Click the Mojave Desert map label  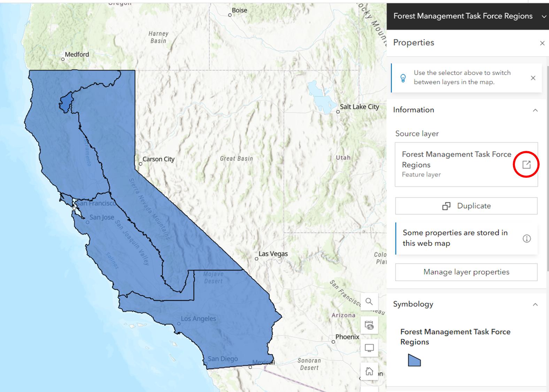click(213, 277)
